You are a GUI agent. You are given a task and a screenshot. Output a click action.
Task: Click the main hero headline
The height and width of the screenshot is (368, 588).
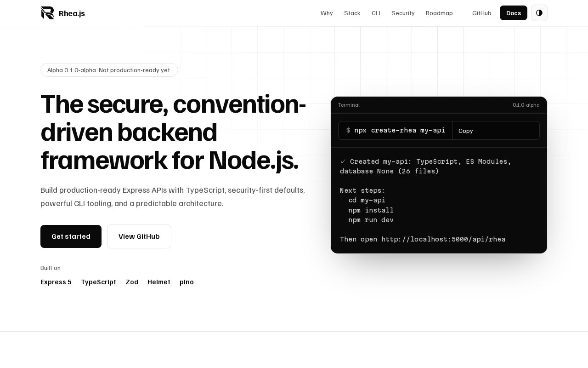(x=173, y=132)
